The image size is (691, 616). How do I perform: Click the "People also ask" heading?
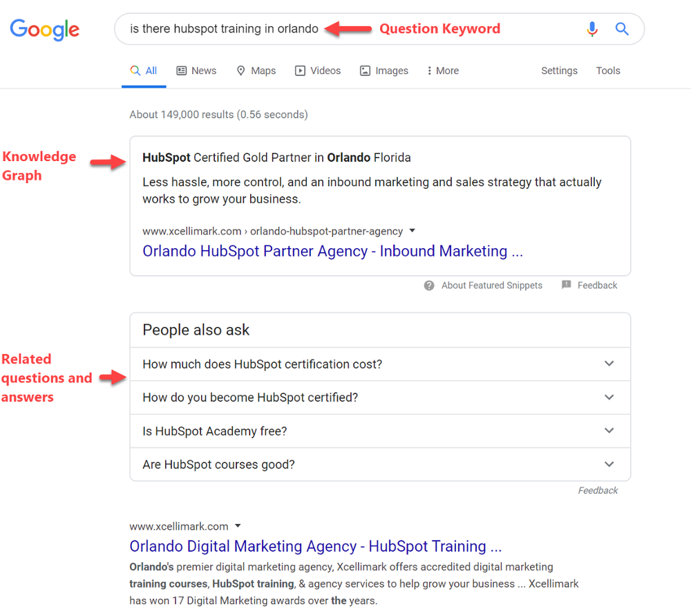click(196, 330)
